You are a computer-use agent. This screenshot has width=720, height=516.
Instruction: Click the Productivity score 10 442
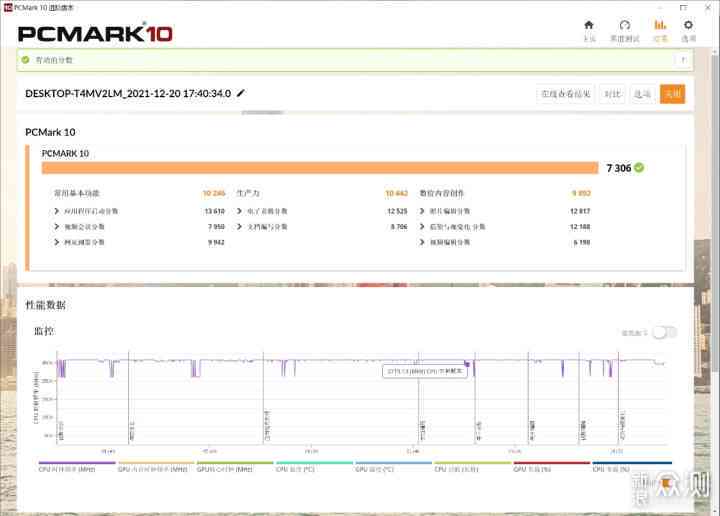(397, 193)
